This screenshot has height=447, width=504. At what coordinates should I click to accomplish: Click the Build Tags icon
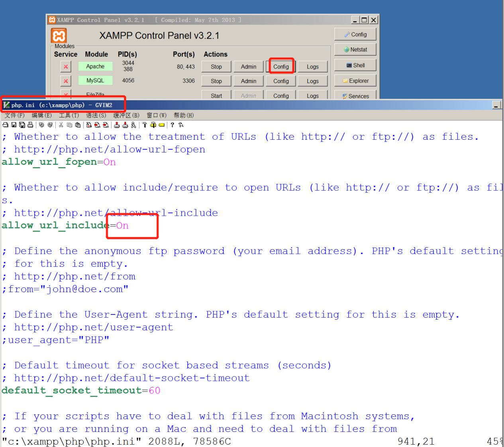153,125
